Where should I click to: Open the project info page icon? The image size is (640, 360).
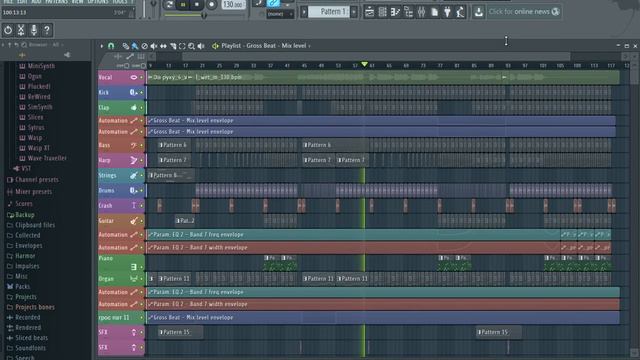(x=435, y=12)
